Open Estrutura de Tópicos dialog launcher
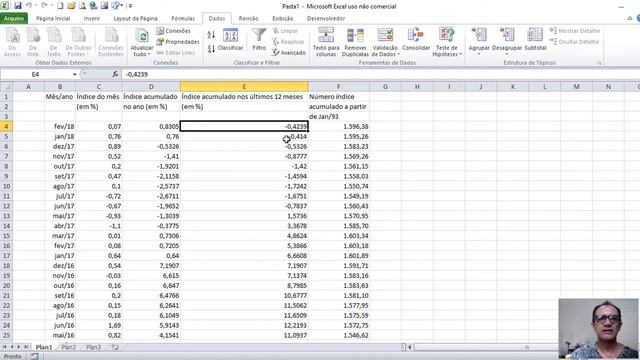 point(600,63)
